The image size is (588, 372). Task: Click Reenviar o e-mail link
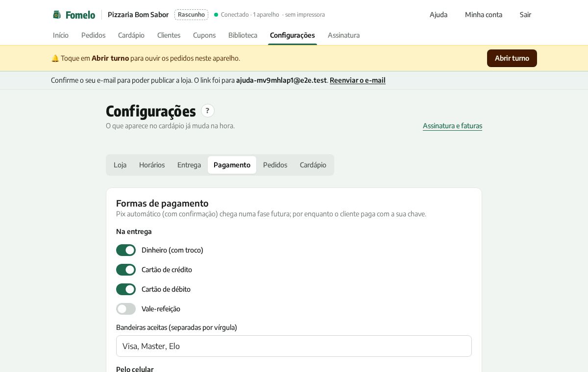358,80
